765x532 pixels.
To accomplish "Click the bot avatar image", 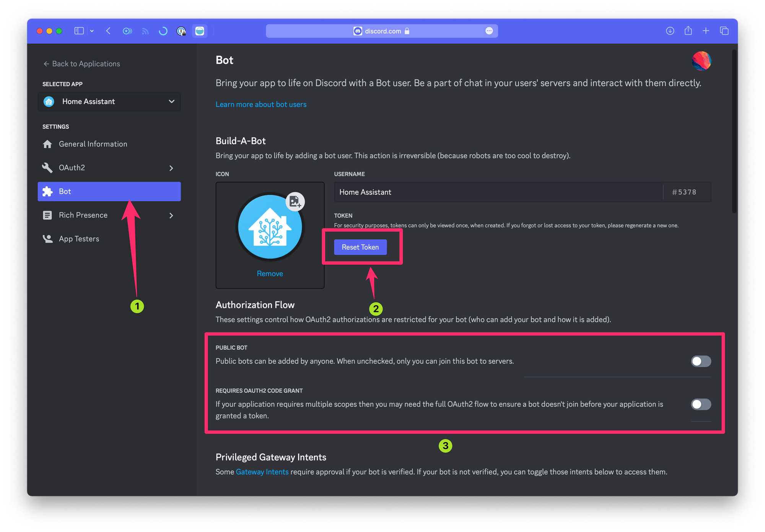I will [270, 227].
